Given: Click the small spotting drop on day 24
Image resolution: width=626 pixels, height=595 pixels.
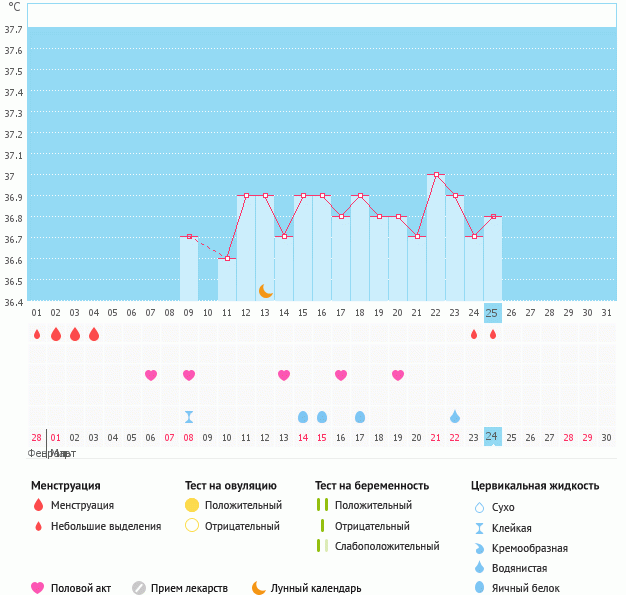Looking at the screenshot, I should 474,334.
